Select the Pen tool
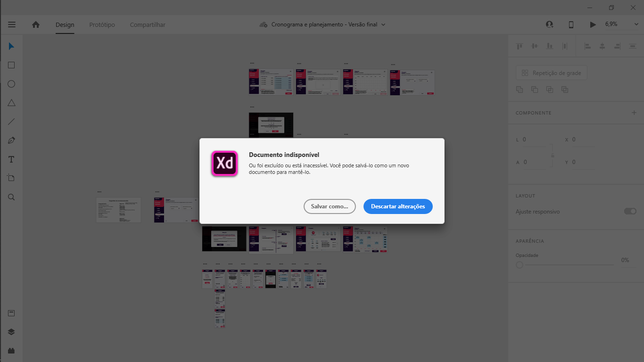Viewport: 644px width, 362px height. point(11,140)
